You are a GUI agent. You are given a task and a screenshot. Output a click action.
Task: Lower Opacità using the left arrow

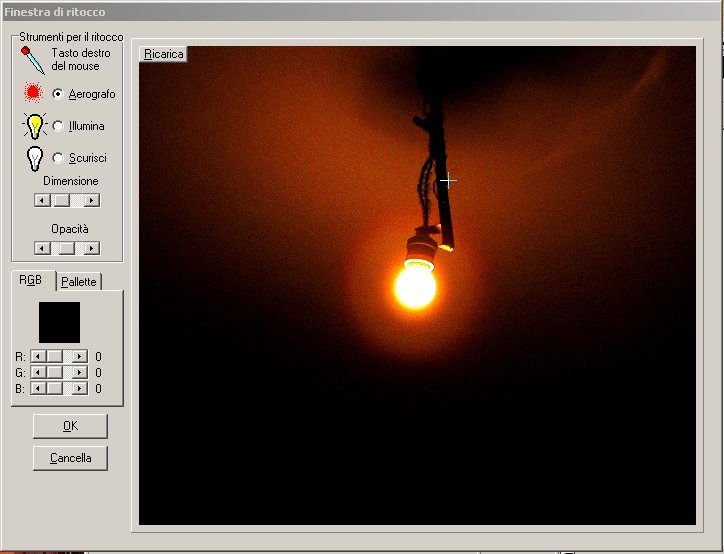(x=41, y=247)
